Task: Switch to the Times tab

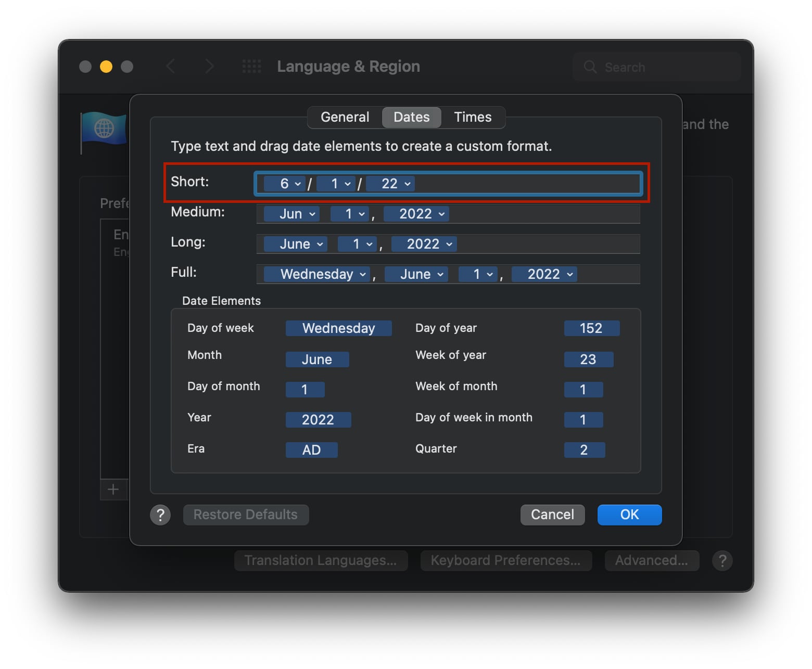Action: point(472,117)
